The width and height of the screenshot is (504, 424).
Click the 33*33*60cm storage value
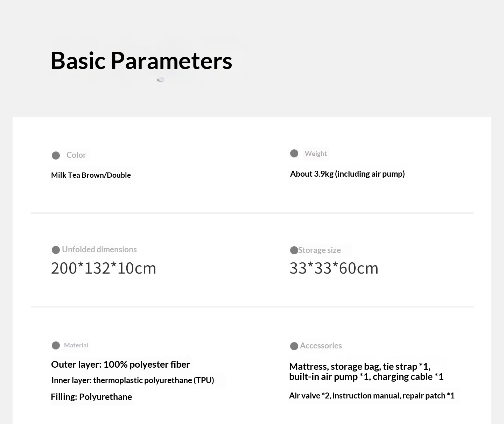334,268
